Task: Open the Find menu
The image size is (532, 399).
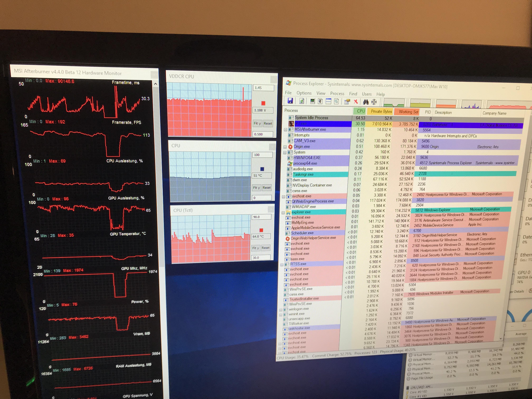Action: point(353,94)
